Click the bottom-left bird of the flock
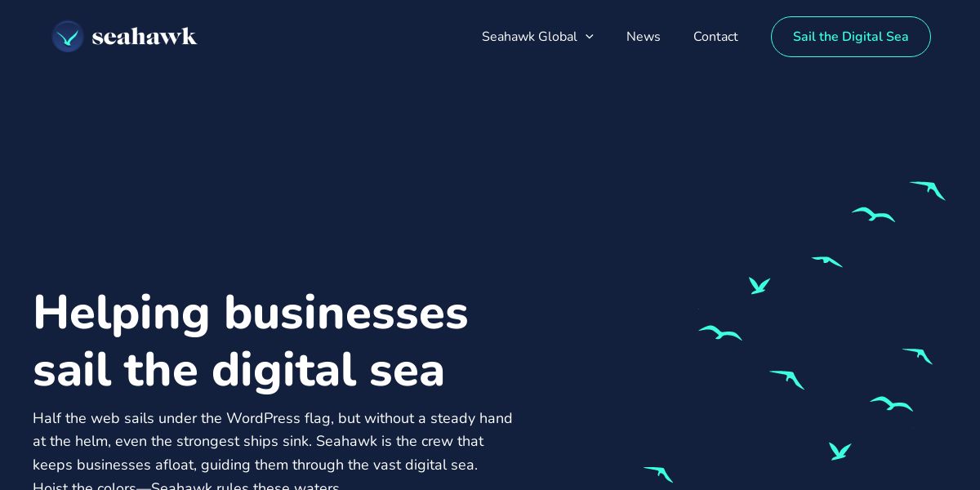Image resolution: width=980 pixels, height=490 pixels. coord(658,474)
